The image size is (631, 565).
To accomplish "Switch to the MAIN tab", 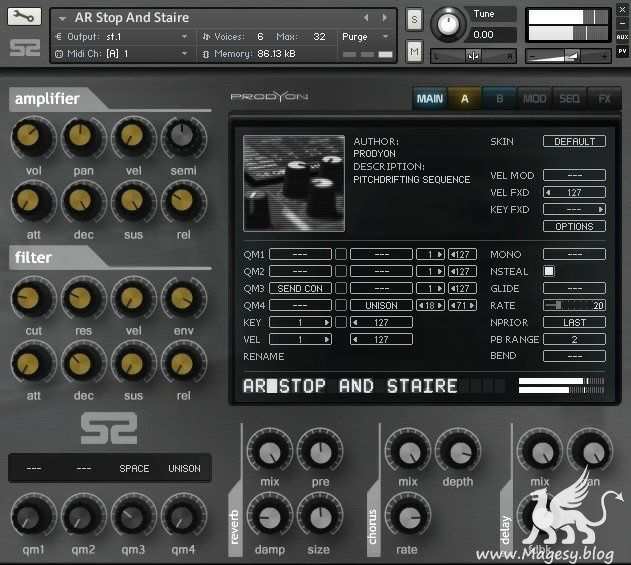I will tap(429, 99).
